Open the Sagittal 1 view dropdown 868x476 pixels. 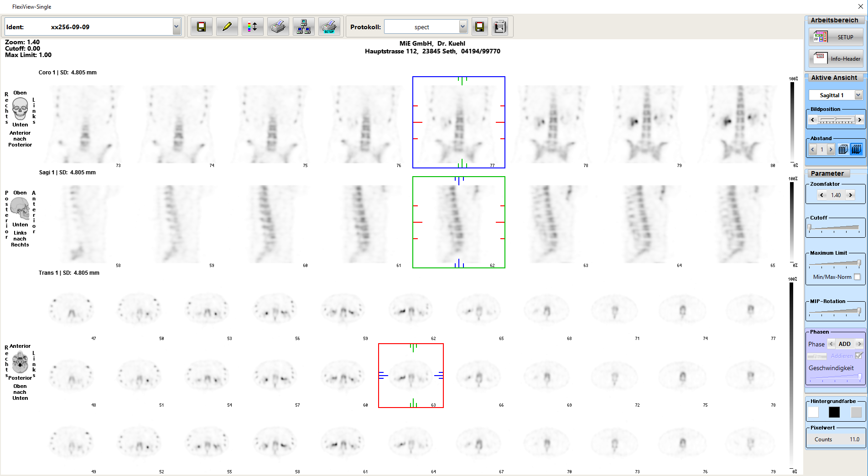[x=858, y=95]
